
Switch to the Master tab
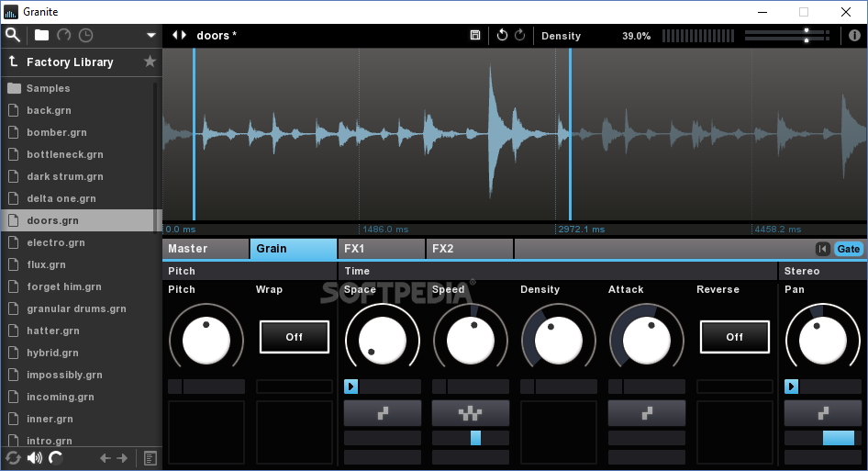pos(206,249)
